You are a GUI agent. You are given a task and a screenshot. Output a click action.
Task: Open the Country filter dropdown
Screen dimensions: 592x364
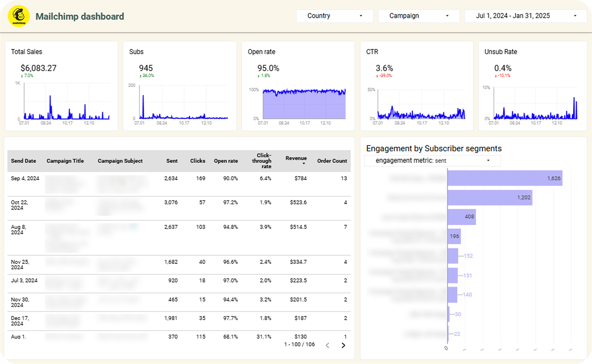(334, 16)
